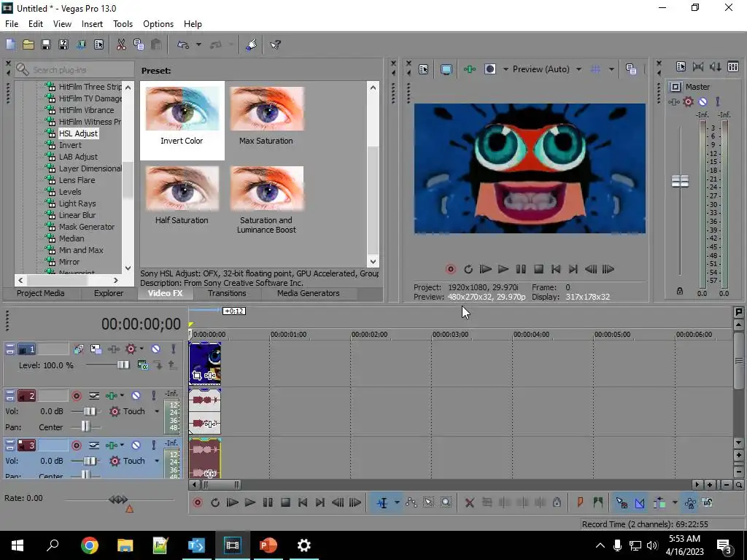The image size is (747, 560).
Task: Select the Invert Color preset thumbnail
Action: [182, 120]
